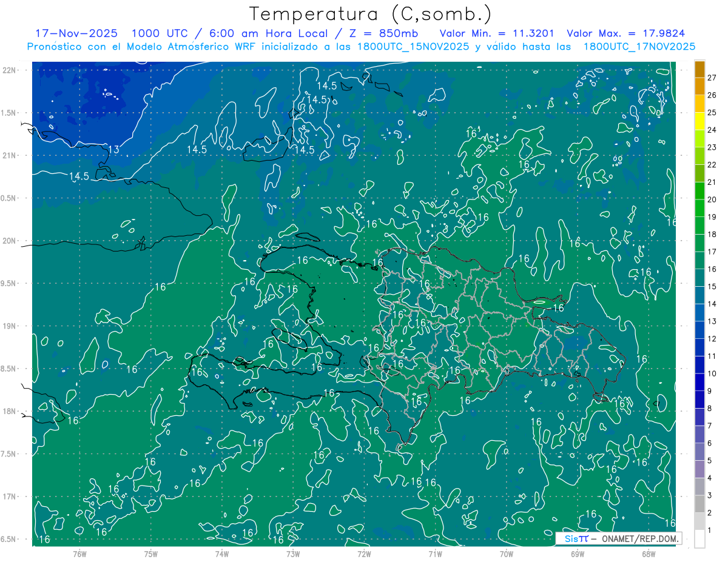Click the legend number '18'
This screenshot has width=728, height=562.
[712, 234]
